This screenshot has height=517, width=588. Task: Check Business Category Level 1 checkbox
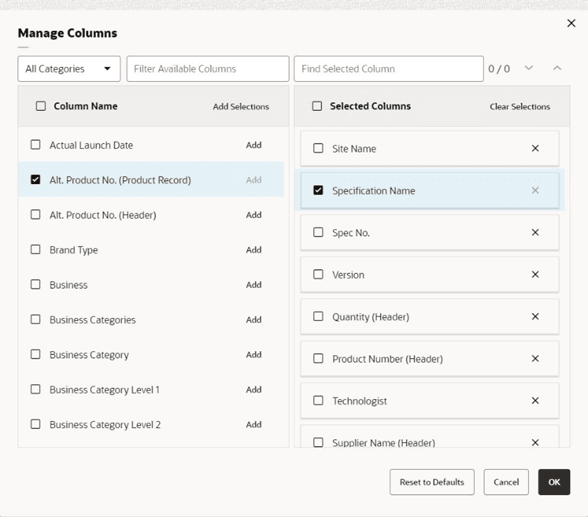[x=35, y=389]
